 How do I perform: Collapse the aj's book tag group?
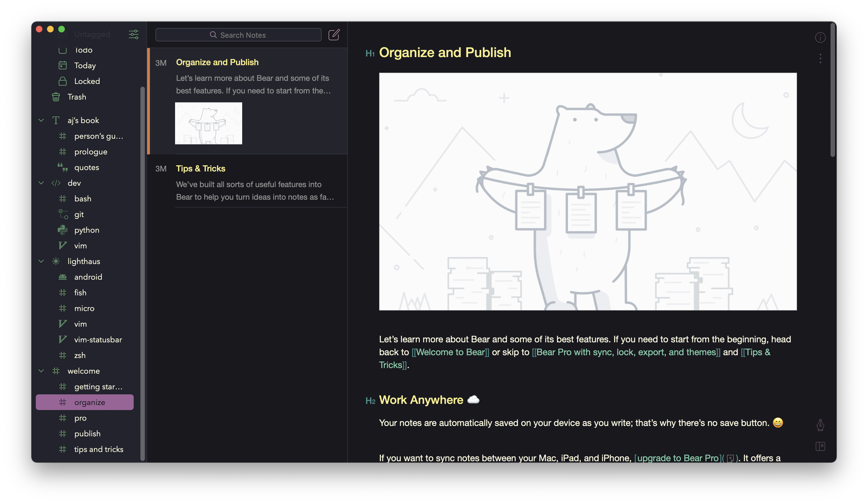click(41, 120)
